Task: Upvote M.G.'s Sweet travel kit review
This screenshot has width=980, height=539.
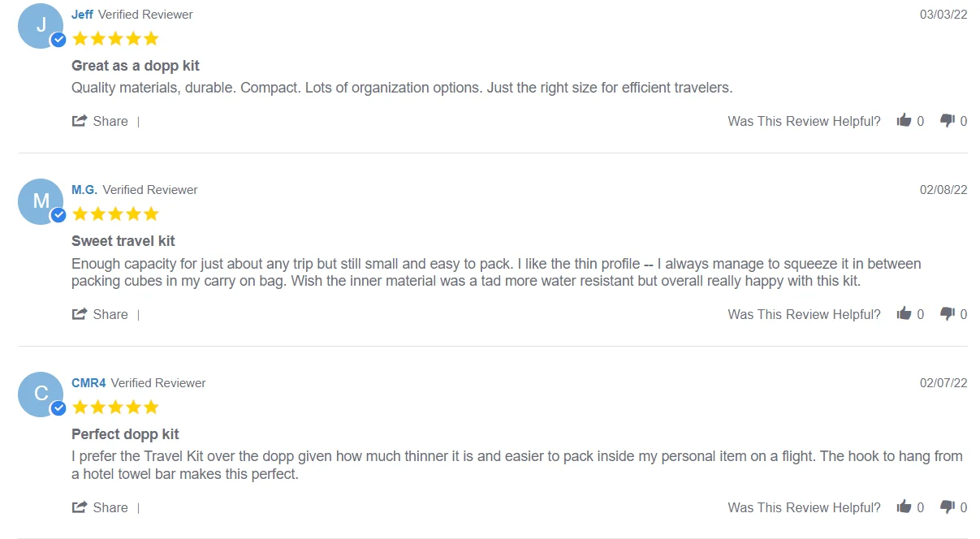Action: [x=904, y=314]
